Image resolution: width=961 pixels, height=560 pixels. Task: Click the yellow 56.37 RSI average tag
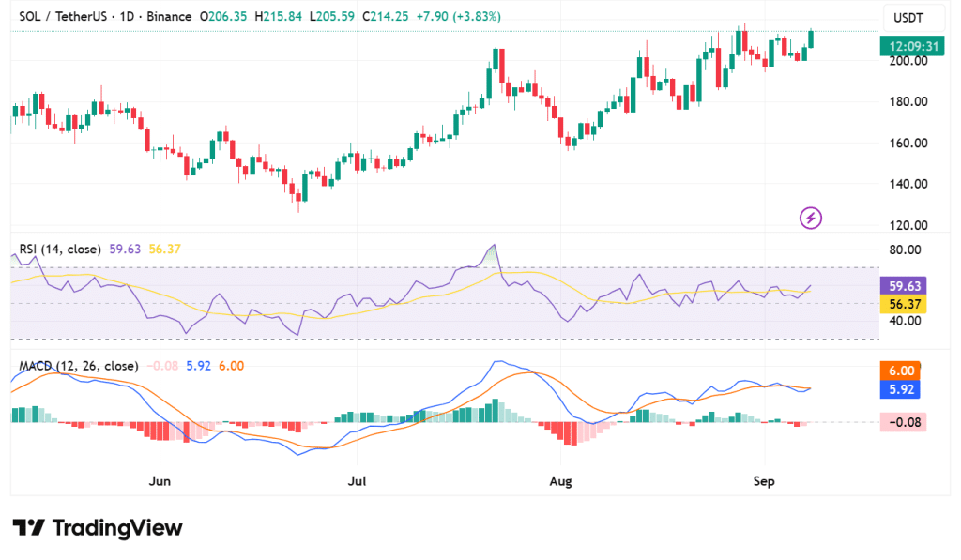pos(903,304)
